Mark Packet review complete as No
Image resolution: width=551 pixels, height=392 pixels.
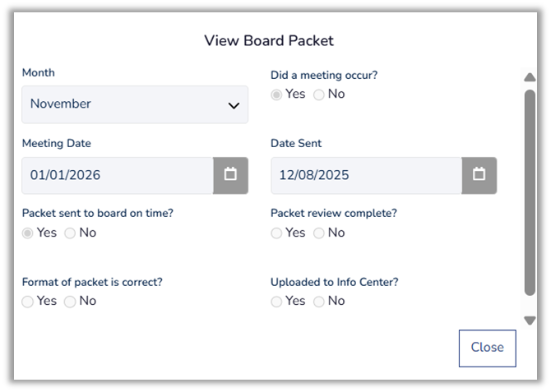coord(319,233)
